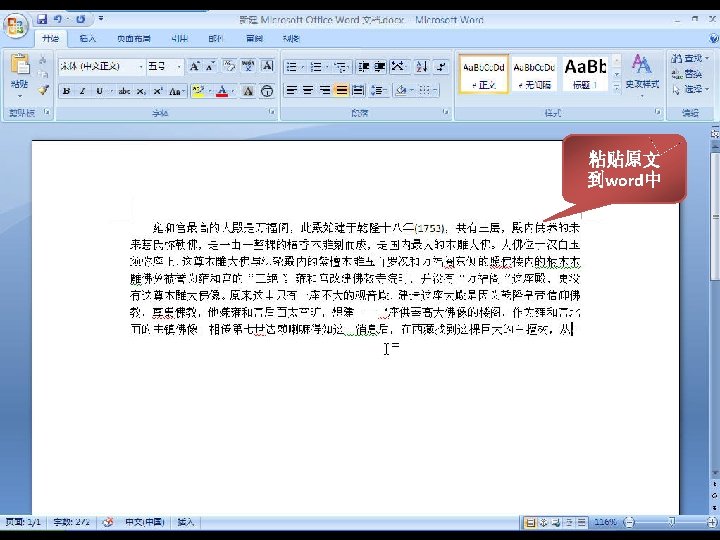Open the Font dialog launcher
The image size is (720, 540).
pos(272,112)
